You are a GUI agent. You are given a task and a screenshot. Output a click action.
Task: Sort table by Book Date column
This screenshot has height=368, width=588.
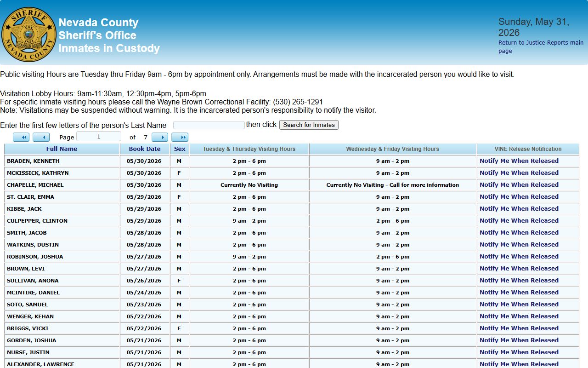pos(145,149)
